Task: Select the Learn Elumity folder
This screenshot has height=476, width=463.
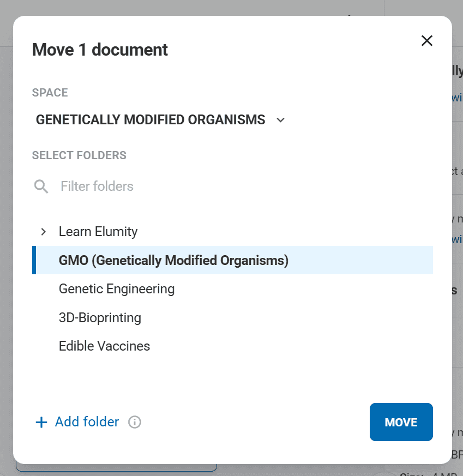Action: pyautogui.click(x=98, y=232)
